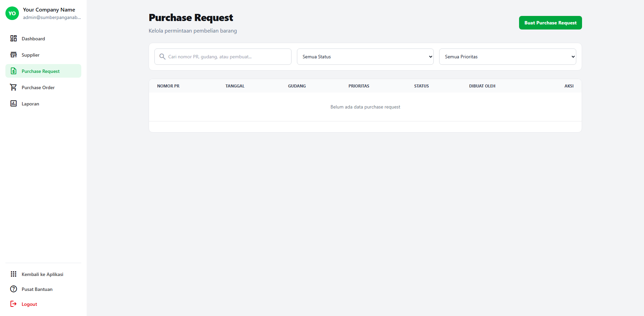The height and width of the screenshot is (316, 644).
Task: Click the NOMOR PR column header
Action: [168, 86]
